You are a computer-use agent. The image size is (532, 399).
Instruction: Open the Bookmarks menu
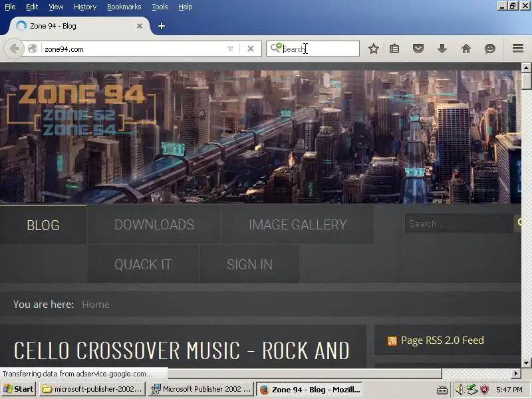coord(124,7)
